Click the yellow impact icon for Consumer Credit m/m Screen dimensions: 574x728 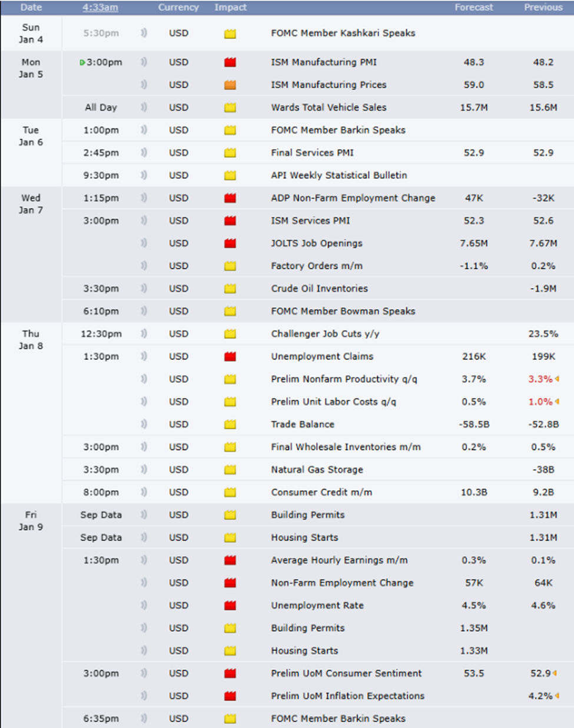230,492
